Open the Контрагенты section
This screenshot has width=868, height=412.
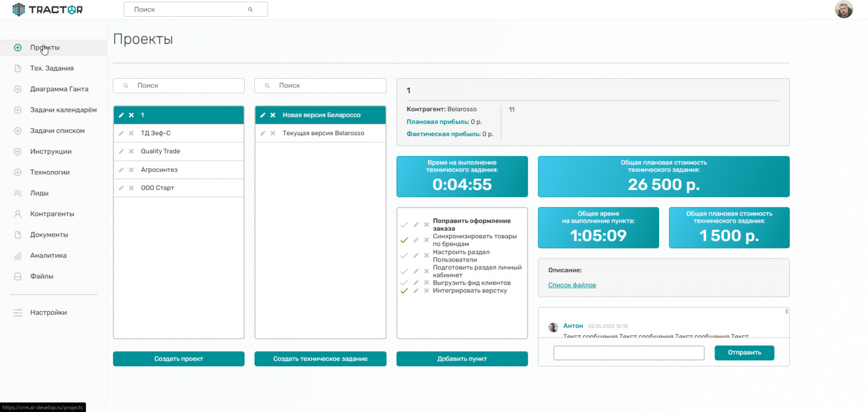(x=53, y=214)
